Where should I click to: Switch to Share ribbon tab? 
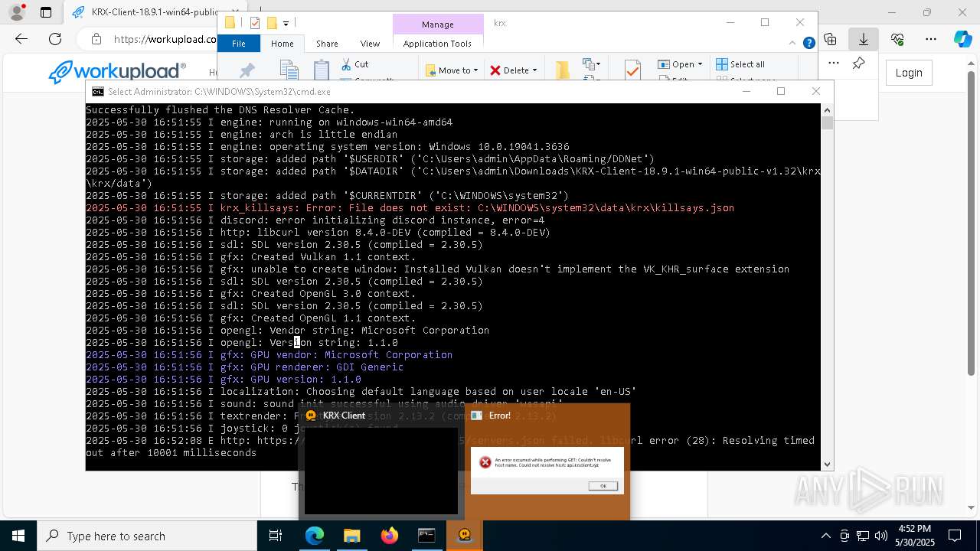click(x=327, y=44)
